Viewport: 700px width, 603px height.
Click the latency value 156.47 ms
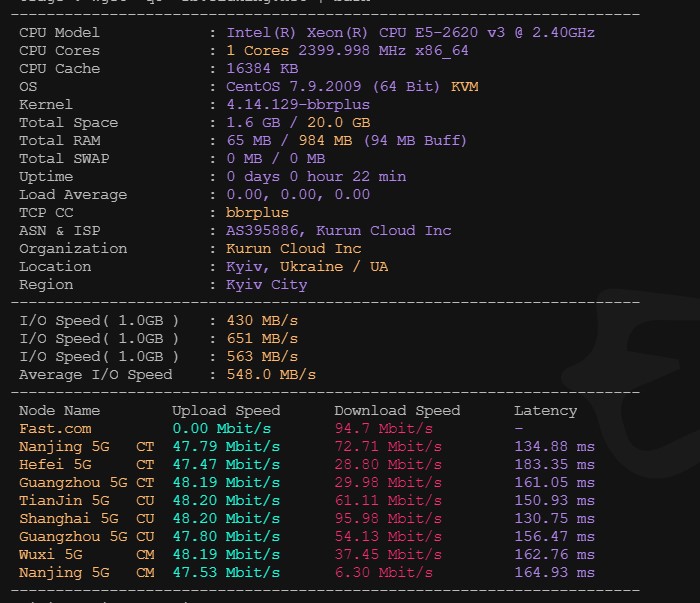(x=554, y=536)
